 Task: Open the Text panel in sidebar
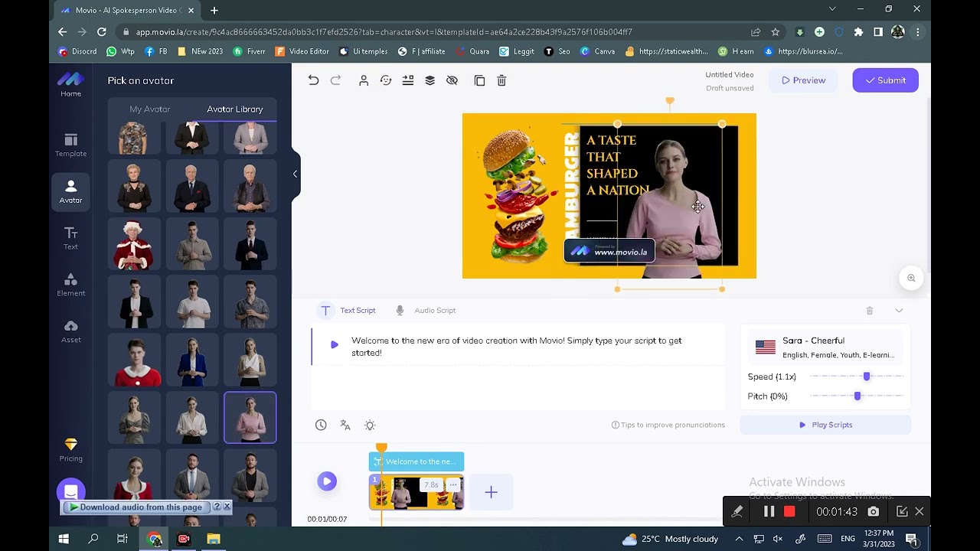coord(70,238)
